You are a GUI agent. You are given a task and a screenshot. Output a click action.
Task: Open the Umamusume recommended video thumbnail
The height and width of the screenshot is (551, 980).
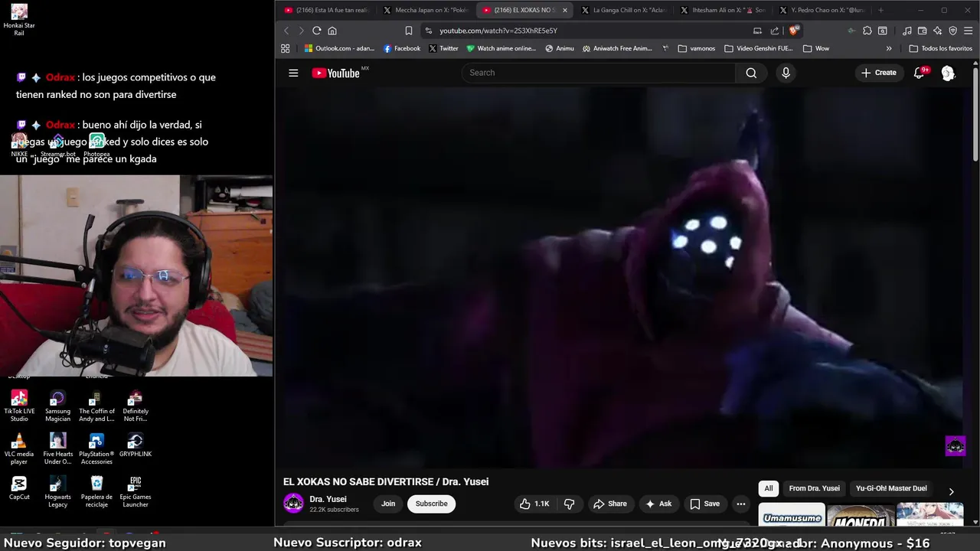[x=792, y=515]
